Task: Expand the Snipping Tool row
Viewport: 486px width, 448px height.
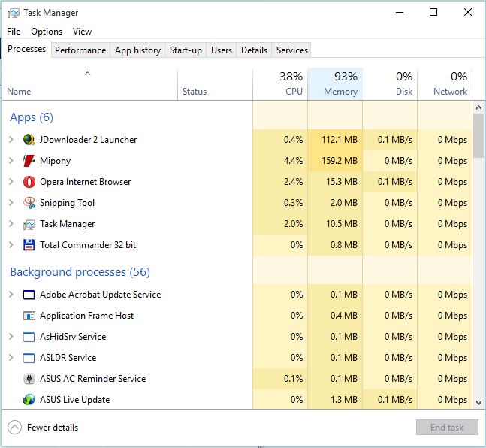Action: tap(11, 203)
